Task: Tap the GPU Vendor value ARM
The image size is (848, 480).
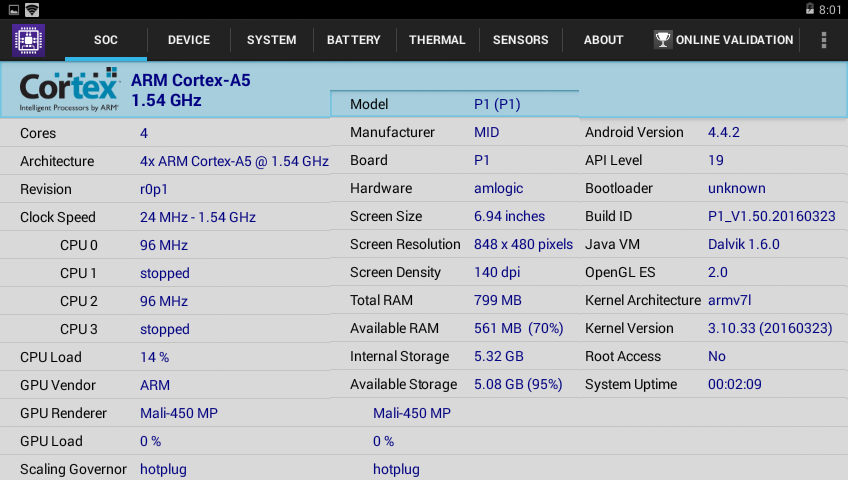Action: click(155, 385)
